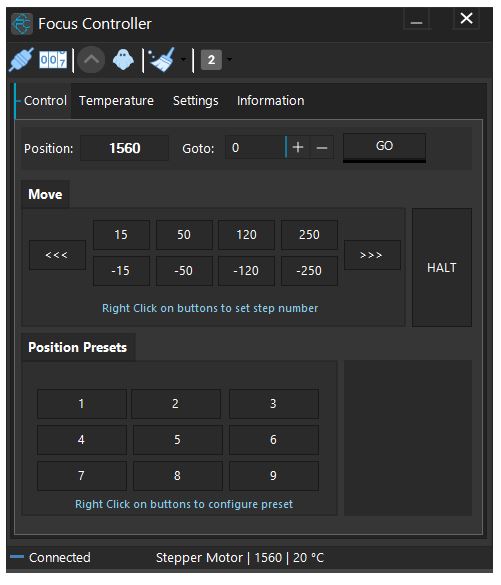Viewport: 501px width, 585px height.
Task: Increase Goto value with plus button
Action: tap(298, 148)
